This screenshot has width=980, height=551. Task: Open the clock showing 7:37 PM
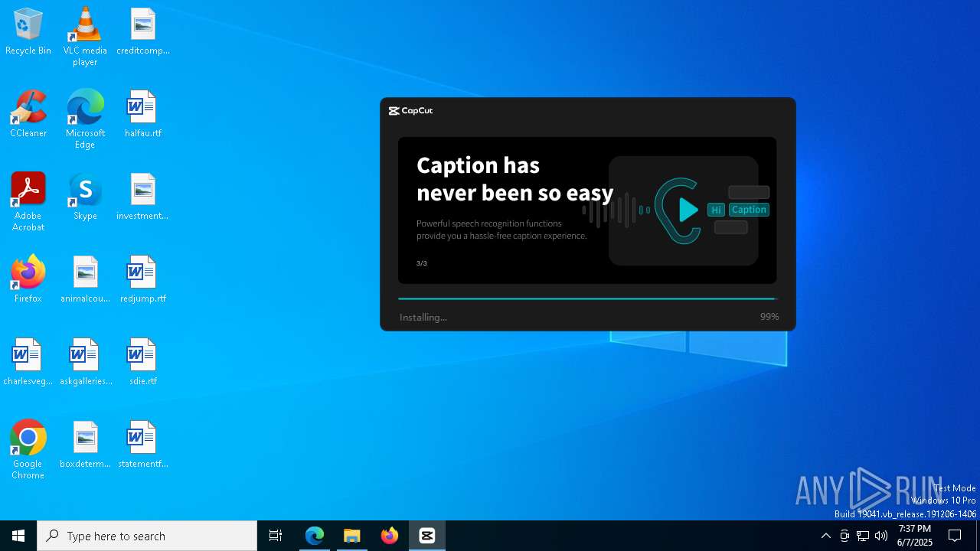click(915, 536)
